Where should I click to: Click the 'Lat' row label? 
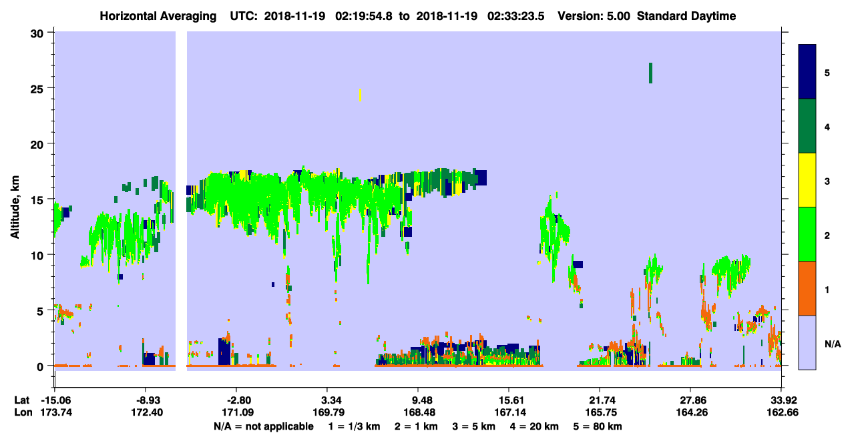click(22, 400)
